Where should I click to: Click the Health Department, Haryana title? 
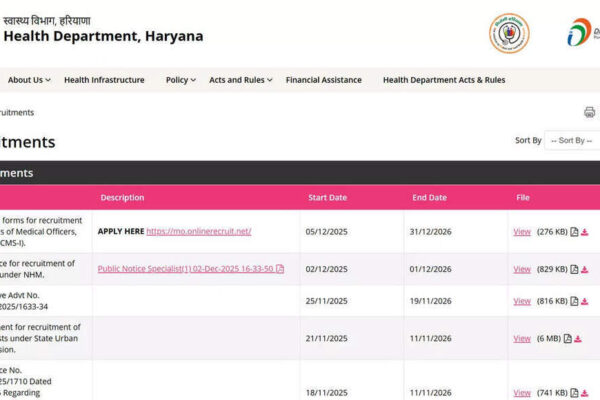pyautogui.click(x=103, y=36)
